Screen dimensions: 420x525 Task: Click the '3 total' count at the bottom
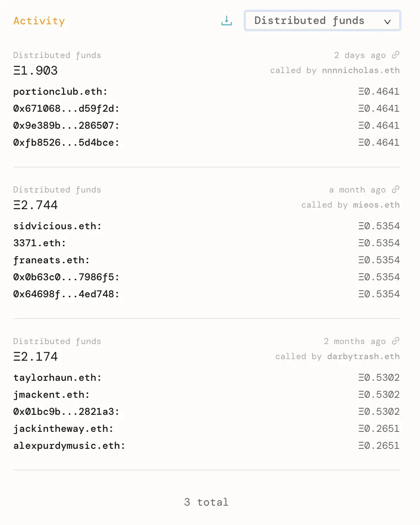click(206, 502)
